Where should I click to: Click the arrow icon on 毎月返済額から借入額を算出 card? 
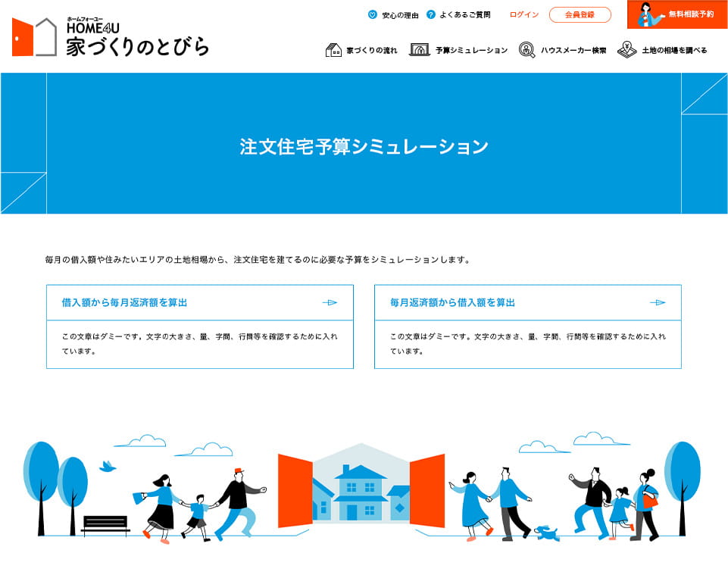[x=658, y=303]
